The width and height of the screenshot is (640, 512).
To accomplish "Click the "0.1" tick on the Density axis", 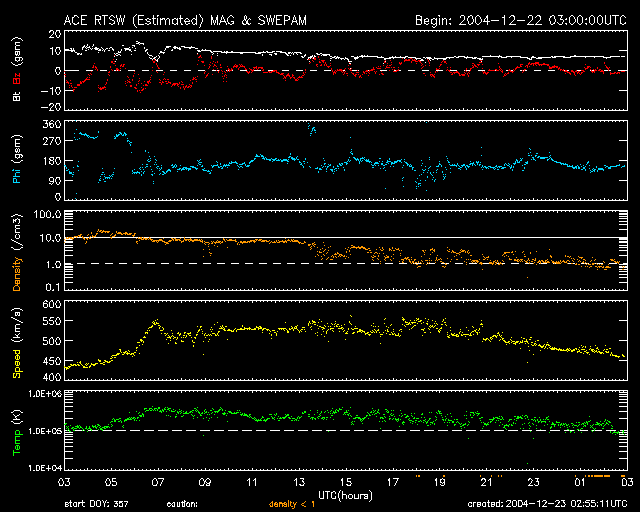I will [53, 287].
